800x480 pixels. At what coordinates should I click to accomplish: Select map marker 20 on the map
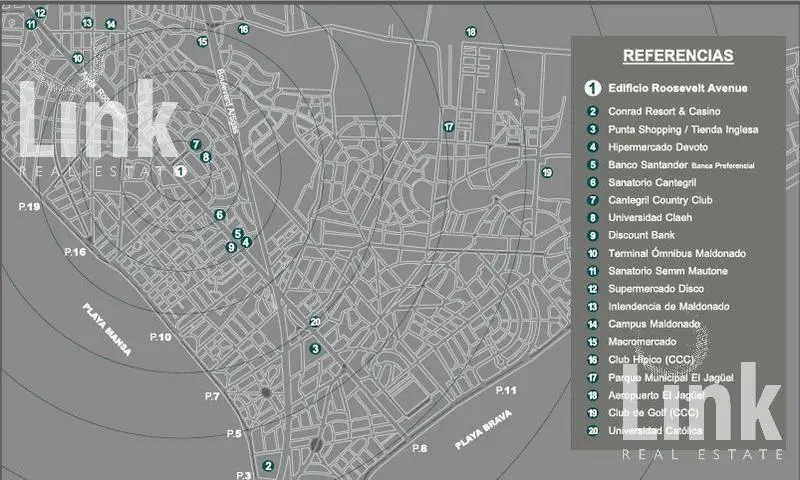coord(315,322)
